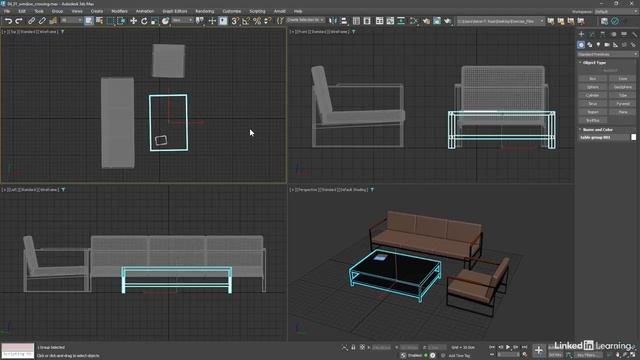
Task: Select the Geometry category icon
Action: 581,44
